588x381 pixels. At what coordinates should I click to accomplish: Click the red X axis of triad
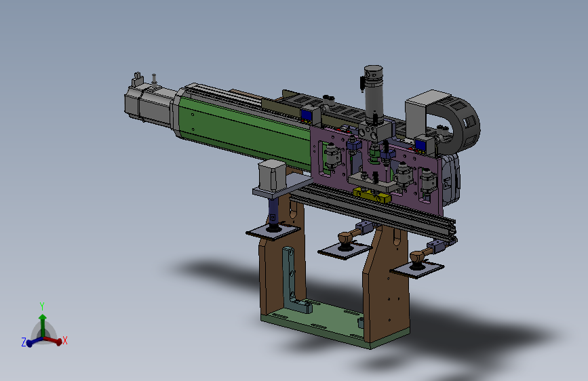[54, 340]
